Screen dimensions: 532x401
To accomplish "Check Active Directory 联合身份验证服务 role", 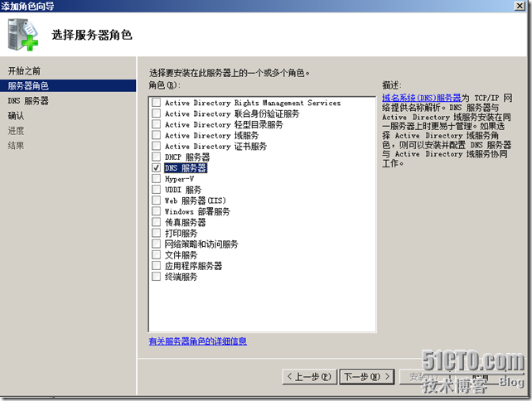I will (156, 113).
